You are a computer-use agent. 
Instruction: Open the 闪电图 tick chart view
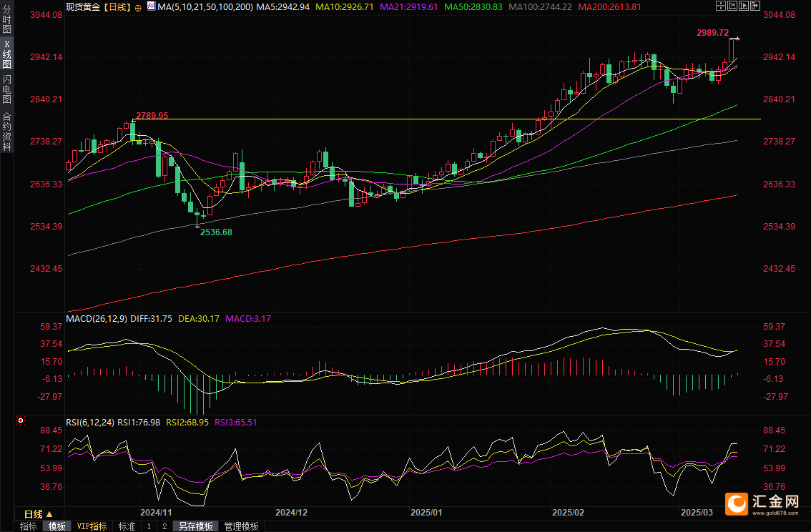6,89
